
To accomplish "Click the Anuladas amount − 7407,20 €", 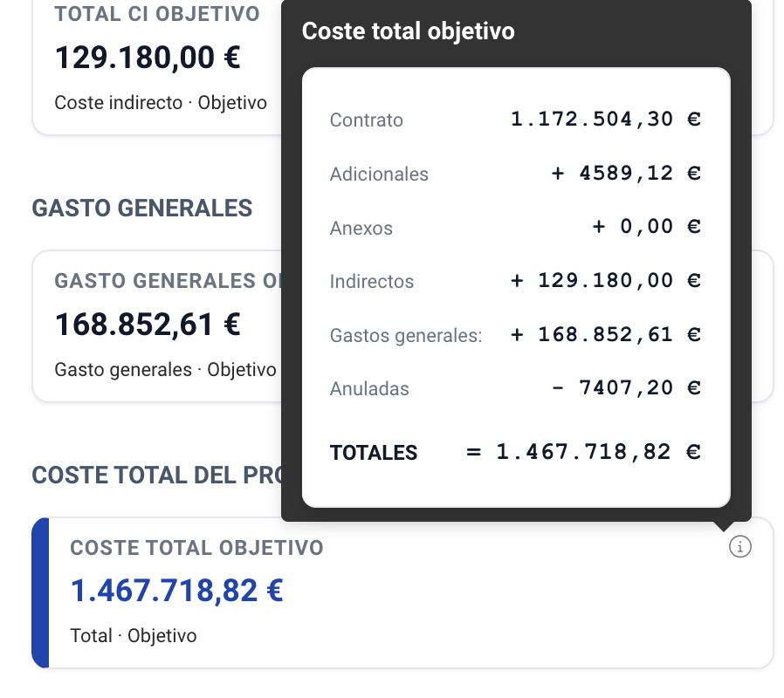I will click(626, 388).
